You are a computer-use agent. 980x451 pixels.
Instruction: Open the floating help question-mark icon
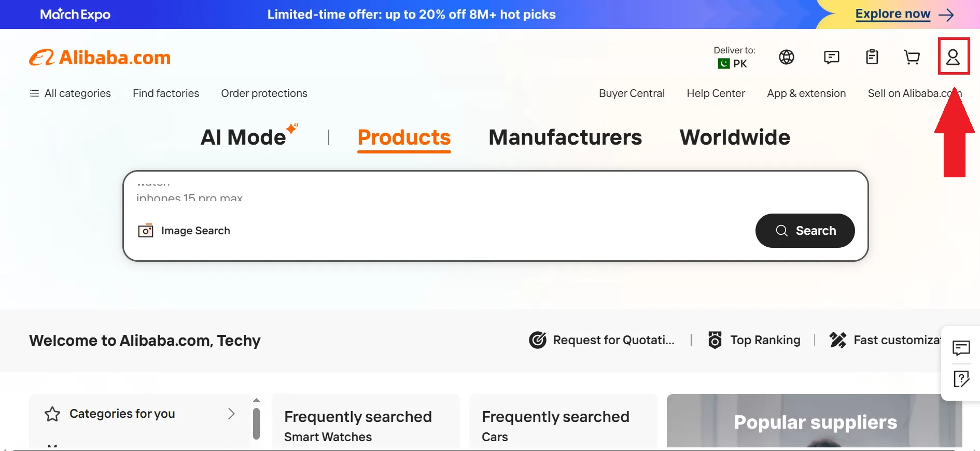962,379
